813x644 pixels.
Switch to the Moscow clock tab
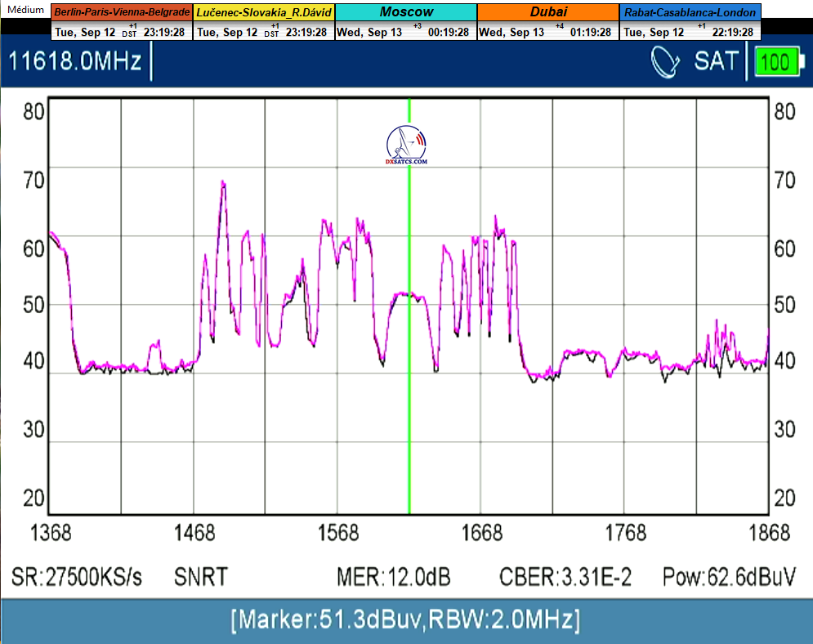pyautogui.click(x=405, y=13)
